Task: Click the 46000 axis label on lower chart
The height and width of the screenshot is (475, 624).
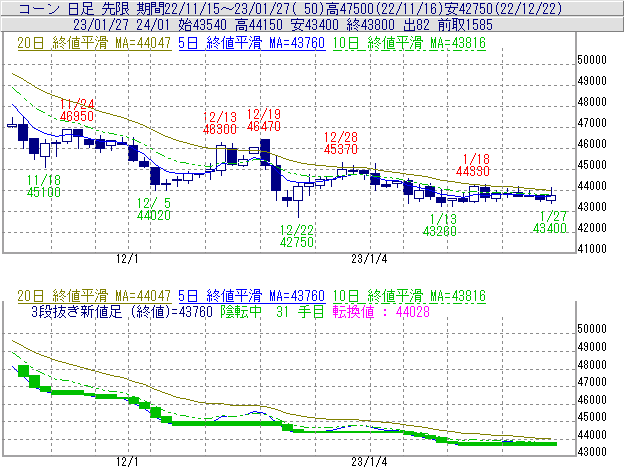Action: [x=592, y=399]
